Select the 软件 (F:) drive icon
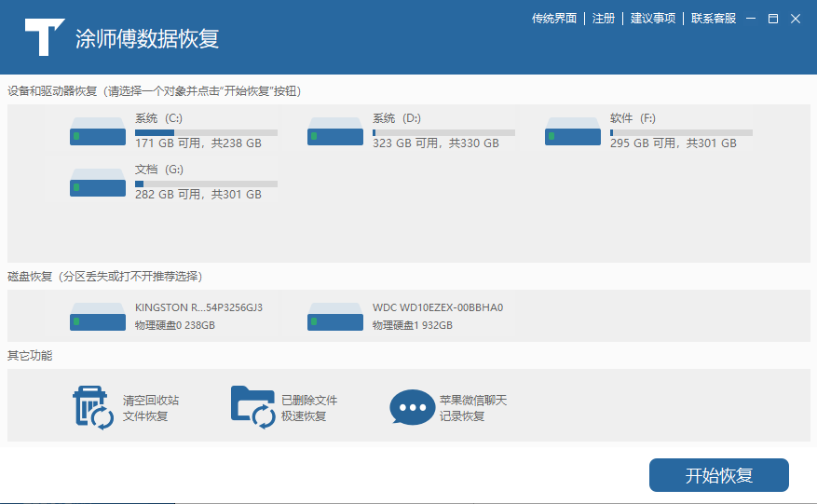The height and width of the screenshot is (504, 817). point(573,131)
